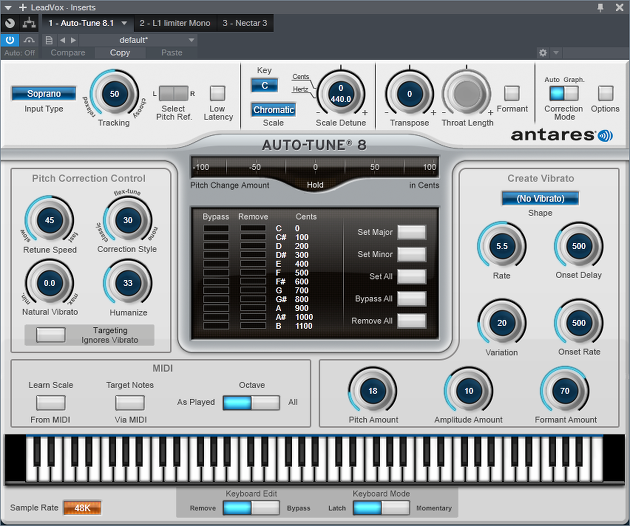Screen dimensions: 630x526
Task: Click the Retune Speed knob
Action: click(49, 220)
